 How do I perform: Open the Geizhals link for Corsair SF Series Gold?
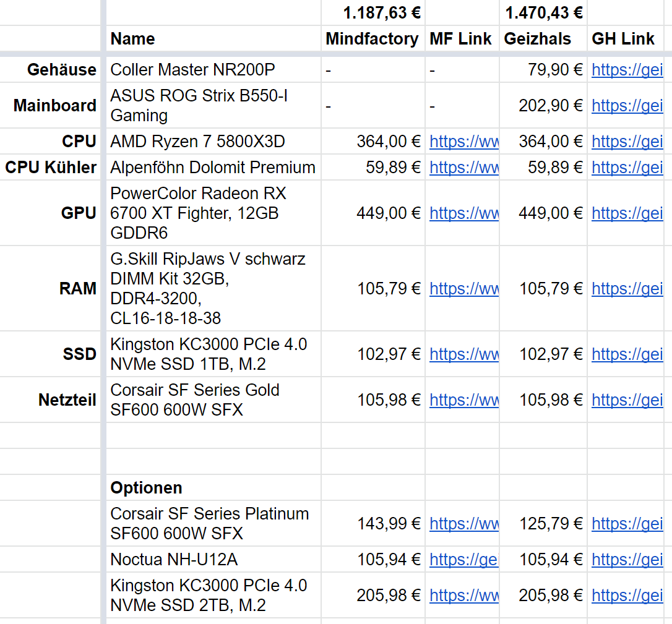click(627, 401)
